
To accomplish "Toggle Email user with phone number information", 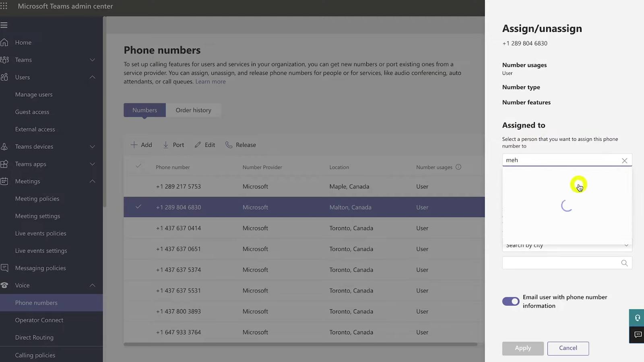I will click(511, 301).
